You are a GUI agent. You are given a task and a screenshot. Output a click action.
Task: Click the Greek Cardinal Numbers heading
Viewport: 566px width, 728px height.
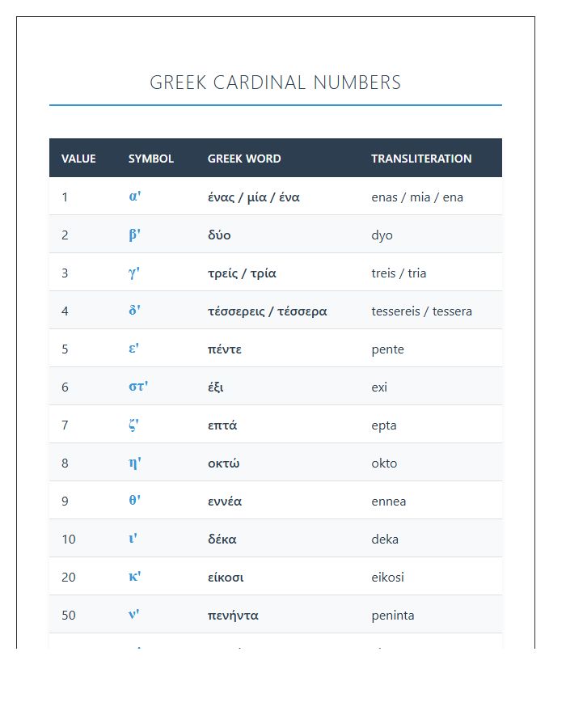coord(275,83)
